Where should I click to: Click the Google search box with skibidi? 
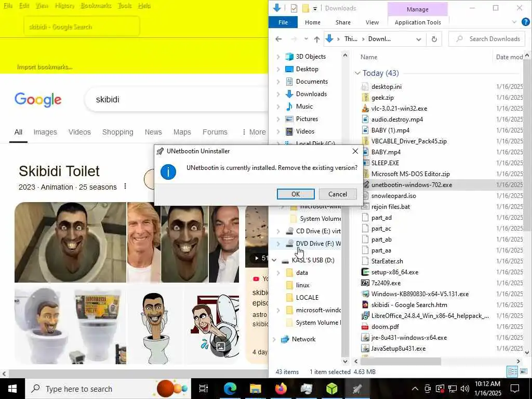coord(177,99)
